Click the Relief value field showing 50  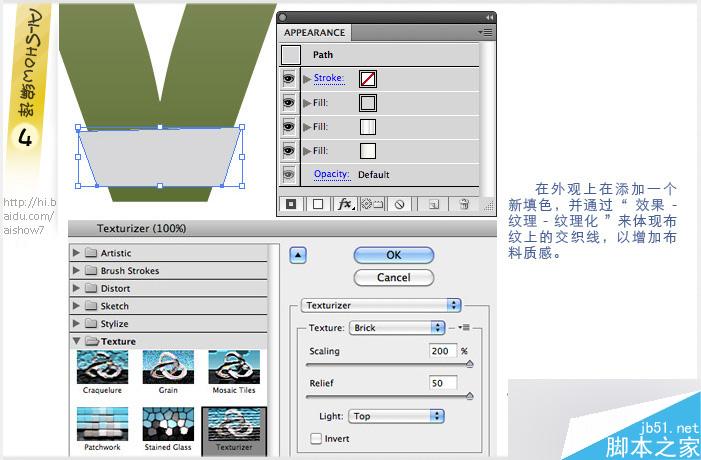tap(443, 383)
